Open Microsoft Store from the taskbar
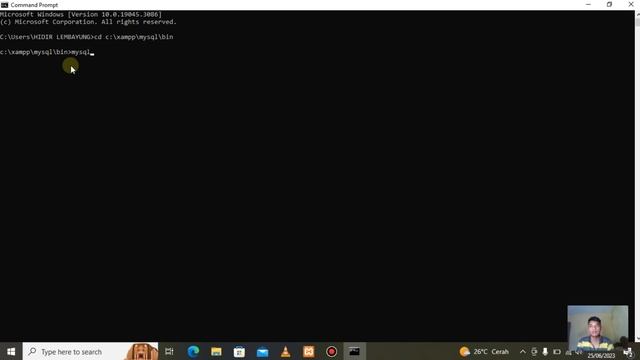 239,351
